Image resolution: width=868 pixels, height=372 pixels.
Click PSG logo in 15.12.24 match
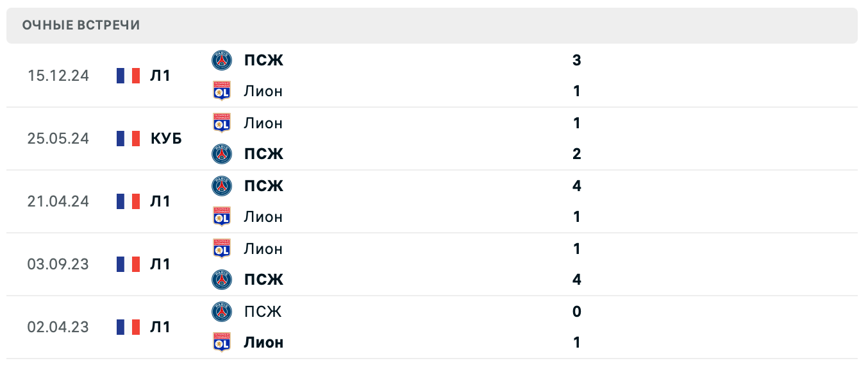[222, 60]
